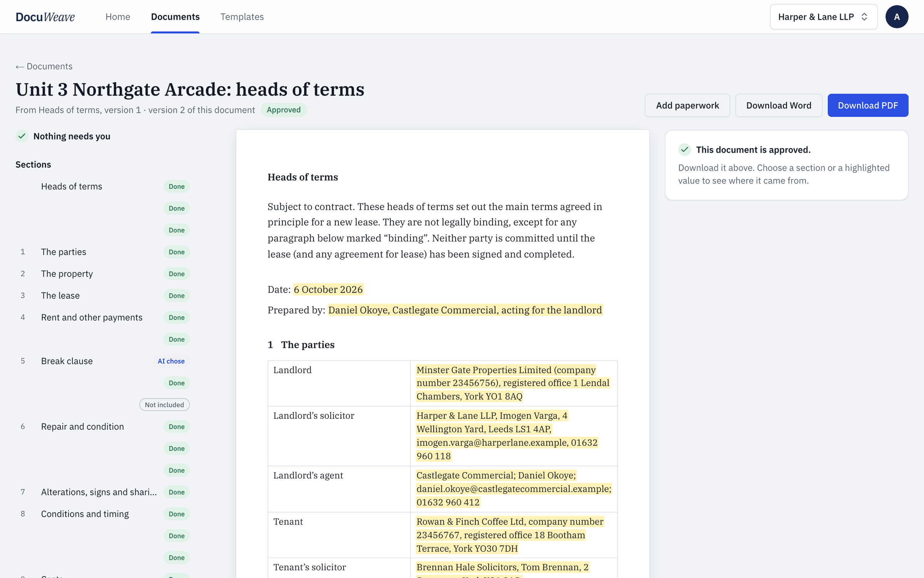The image size is (924, 578).
Task: Click the Castlegate Commercial agent value
Action: coord(514,489)
